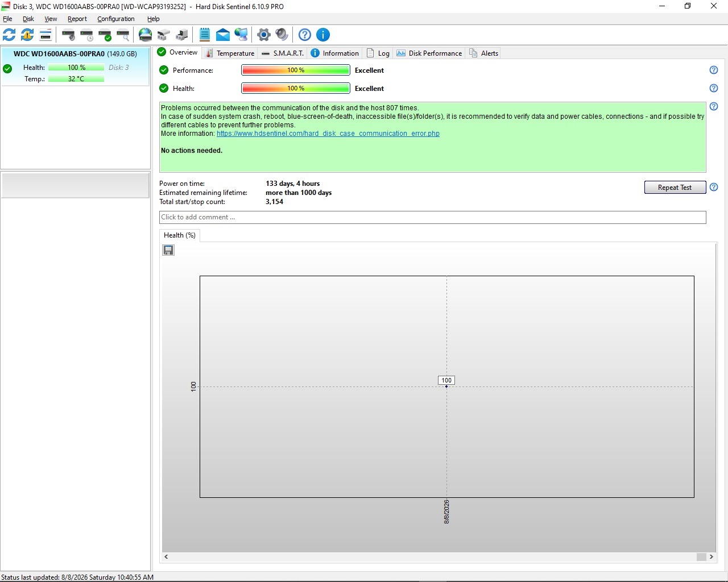Image resolution: width=728 pixels, height=582 pixels.
Task: Switch to the Temperature tab
Action: 230,53
